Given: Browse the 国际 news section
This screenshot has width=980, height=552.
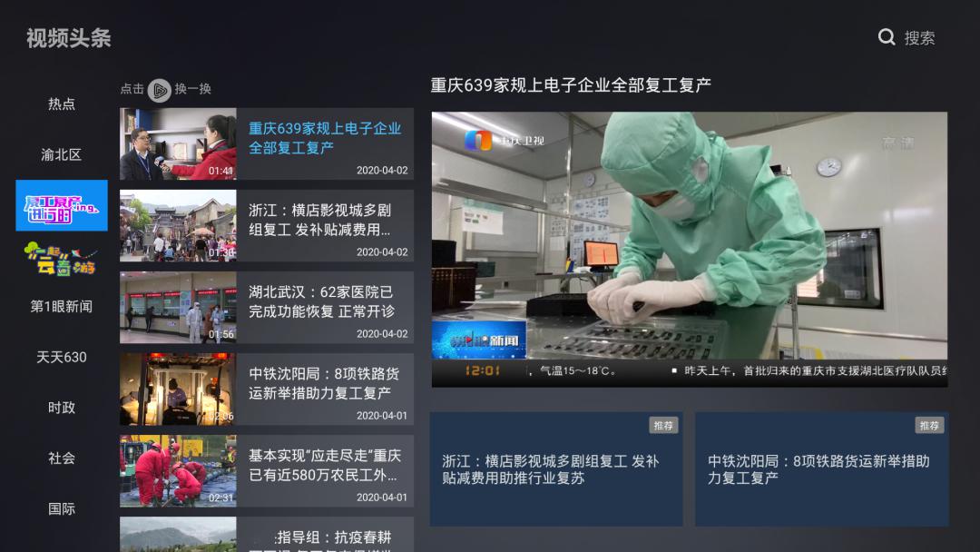Looking at the screenshot, I should pyautogui.click(x=61, y=509).
